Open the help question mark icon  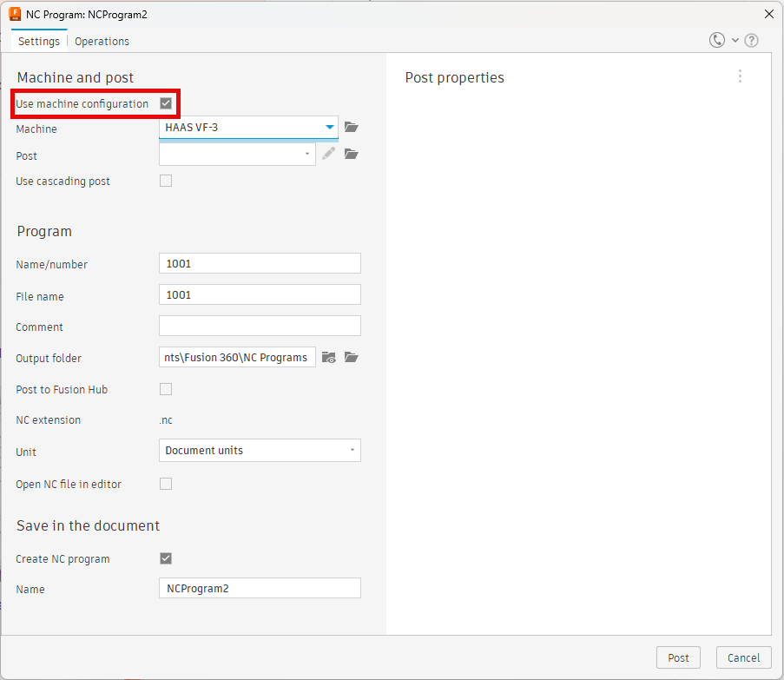click(x=752, y=41)
